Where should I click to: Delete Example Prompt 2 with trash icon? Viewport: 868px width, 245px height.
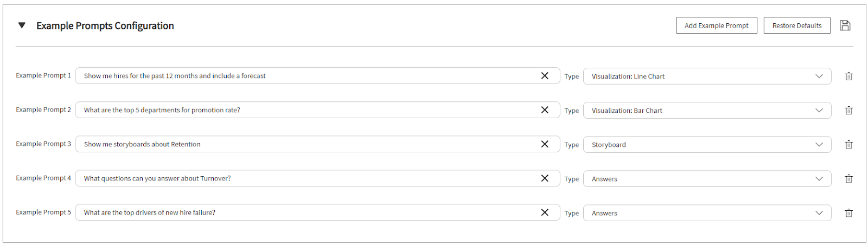pos(848,111)
